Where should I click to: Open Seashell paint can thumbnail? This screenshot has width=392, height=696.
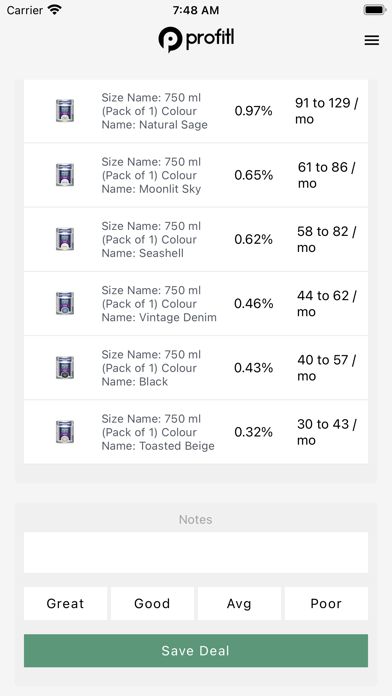(65, 239)
